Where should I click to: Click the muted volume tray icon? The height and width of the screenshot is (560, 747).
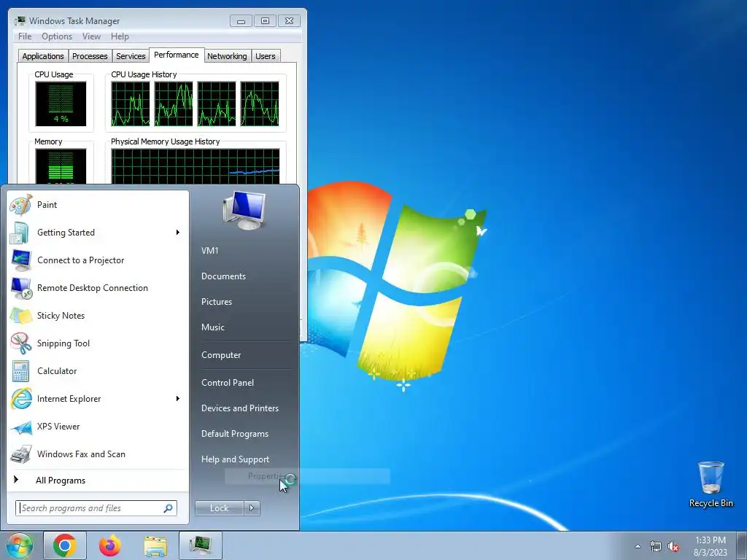coord(673,547)
